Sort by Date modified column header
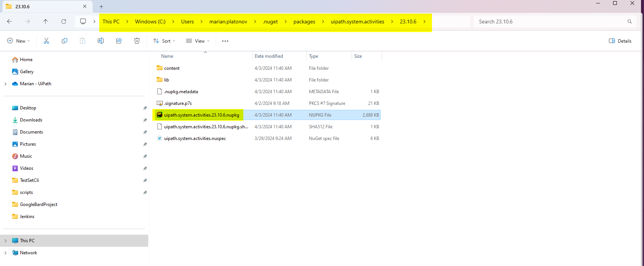The height and width of the screenshot is (266, 644). pos(269,56)
